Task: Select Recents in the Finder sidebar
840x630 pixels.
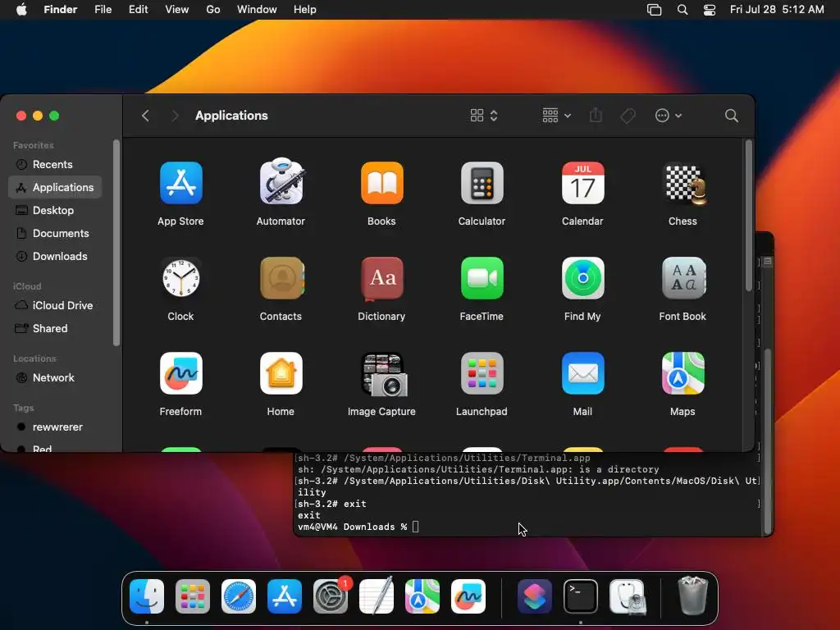Action: click(55, 164)
